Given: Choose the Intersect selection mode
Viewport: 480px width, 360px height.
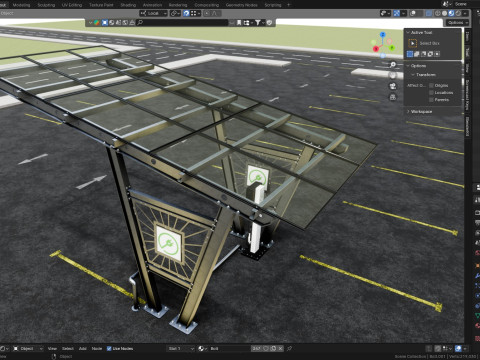Looking at the screenshot, I should tap(437, 54).
